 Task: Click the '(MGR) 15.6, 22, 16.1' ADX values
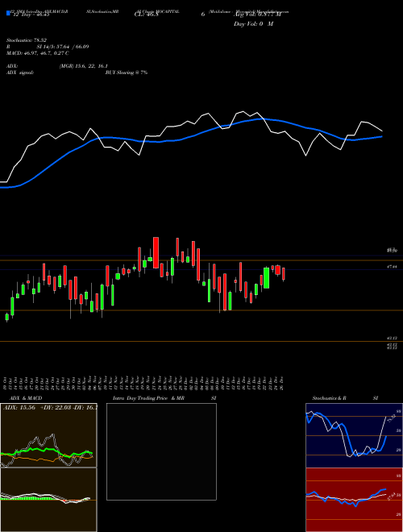pos(84,66)
